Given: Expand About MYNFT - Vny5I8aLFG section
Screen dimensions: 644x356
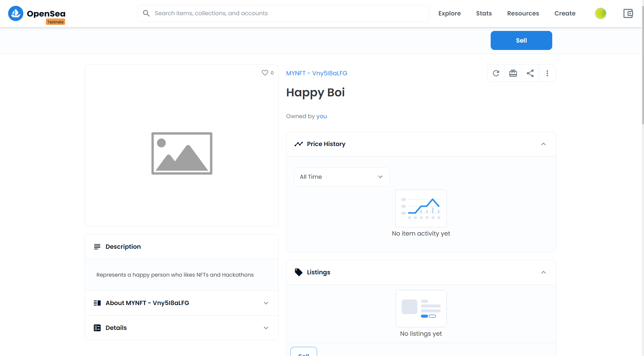Looking at the screenshot, I should [x=181, y=303].
